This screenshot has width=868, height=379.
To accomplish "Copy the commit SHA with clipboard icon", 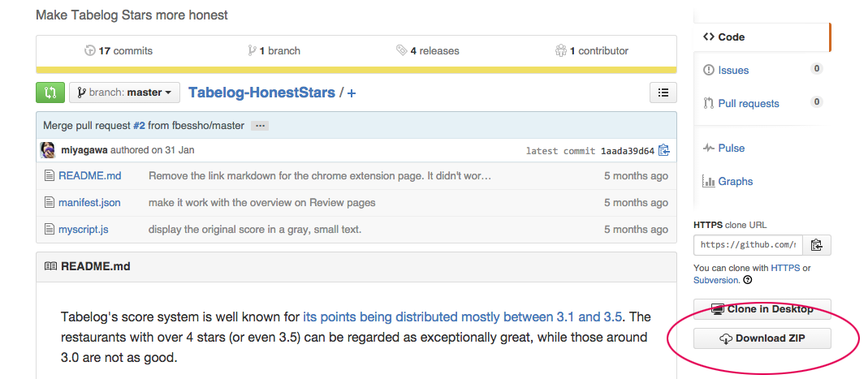I will [664, 150].
